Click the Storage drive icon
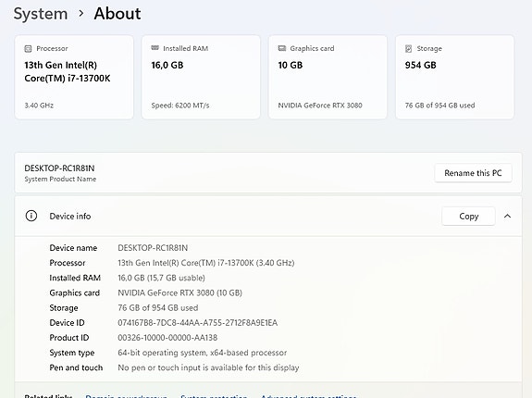The width and height of the screenshot is (532, 398). [409, 48]
